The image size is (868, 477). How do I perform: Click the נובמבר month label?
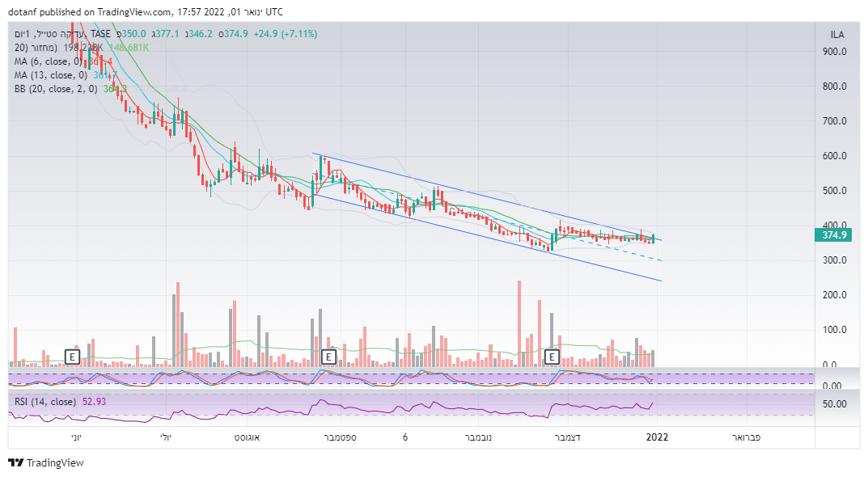coord(478,437)
